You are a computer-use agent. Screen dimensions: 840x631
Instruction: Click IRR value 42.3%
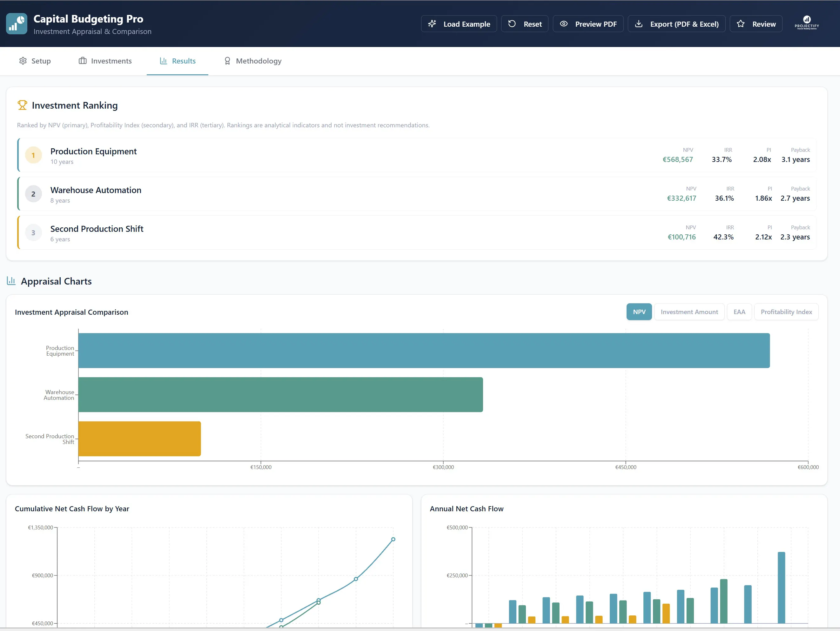(x=723, y=237)
